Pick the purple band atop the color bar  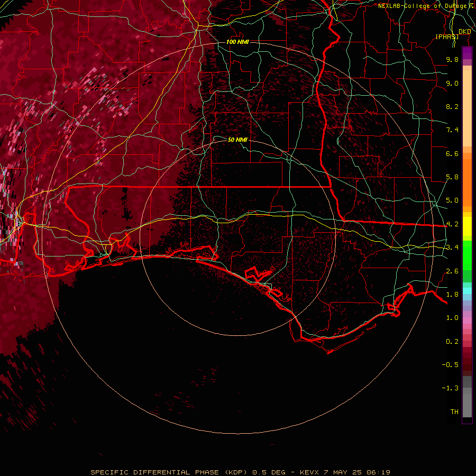tap(467, 53)
